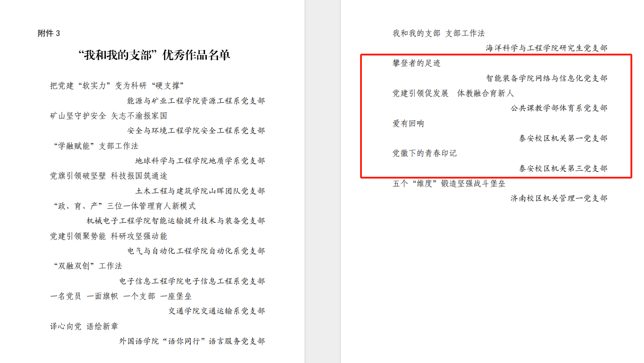Click '电气与自动化工程学院自动化系党支部'
This screenshot has height=363, width=644.
pos(196,251)
